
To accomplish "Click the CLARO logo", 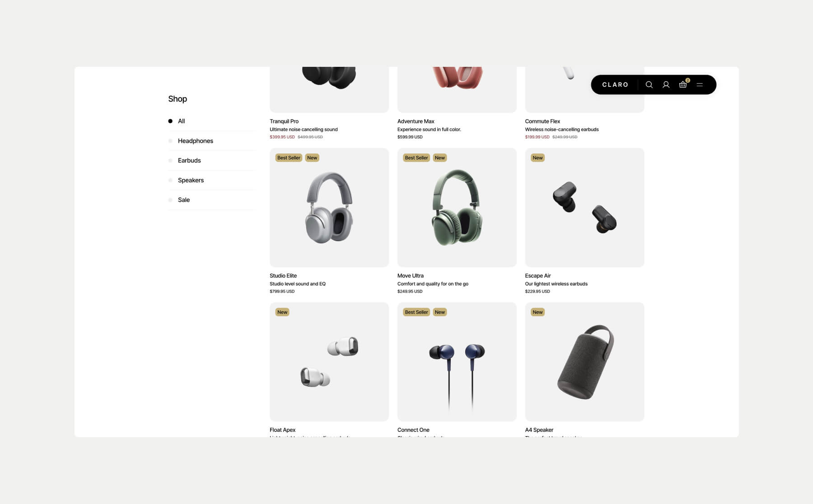I will (x=615, y=85).
